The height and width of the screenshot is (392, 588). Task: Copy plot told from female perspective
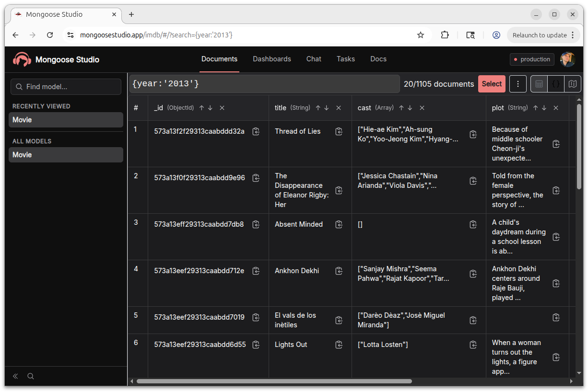pos(556,190)
